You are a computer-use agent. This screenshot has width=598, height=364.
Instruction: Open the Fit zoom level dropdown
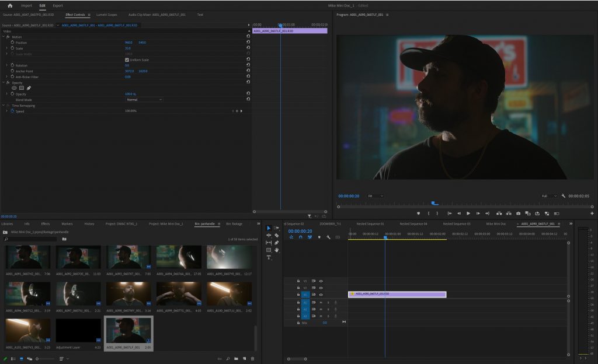376,196
